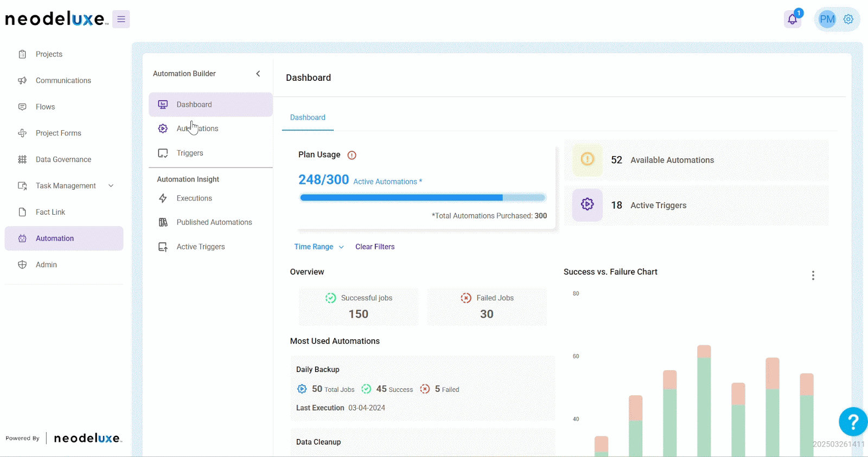The width and height of the screenshot is (868, 457).
Task: Click the Total Automations Purchased: 300 note
Action: coord(489,216)
